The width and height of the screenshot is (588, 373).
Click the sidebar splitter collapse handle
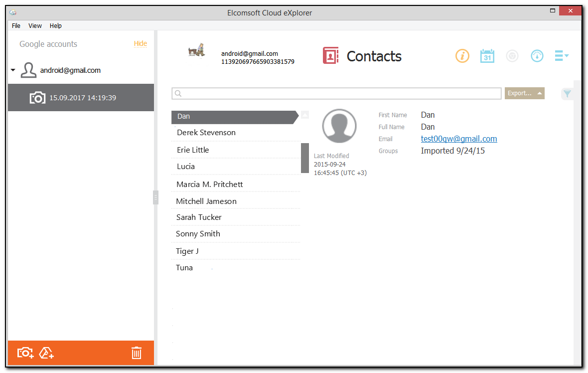pyautogui.click(x=155, y=197)
